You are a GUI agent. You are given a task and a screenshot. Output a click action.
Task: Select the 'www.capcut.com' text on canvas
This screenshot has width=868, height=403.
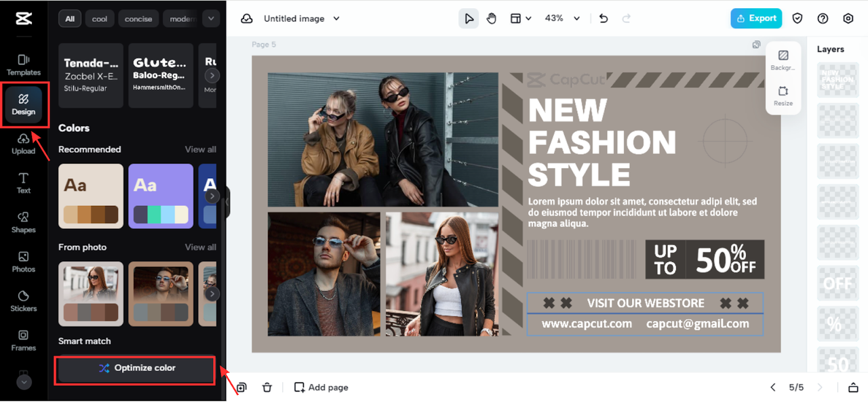point(587,324)
